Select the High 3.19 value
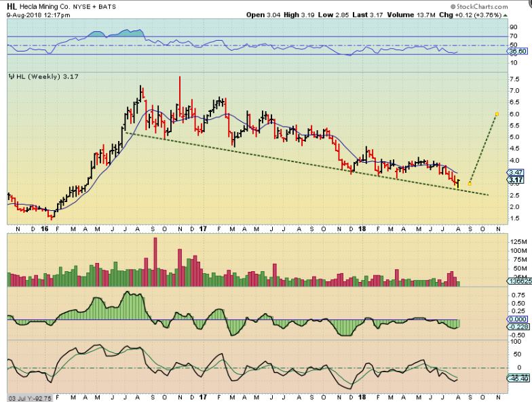532x402 pixels. coord(299,15)
